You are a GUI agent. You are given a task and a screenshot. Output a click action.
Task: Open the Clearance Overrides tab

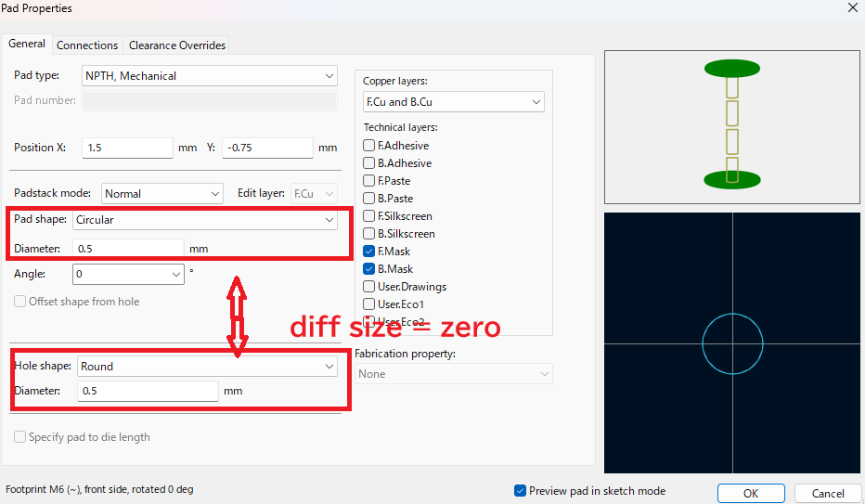coord(177,45)
